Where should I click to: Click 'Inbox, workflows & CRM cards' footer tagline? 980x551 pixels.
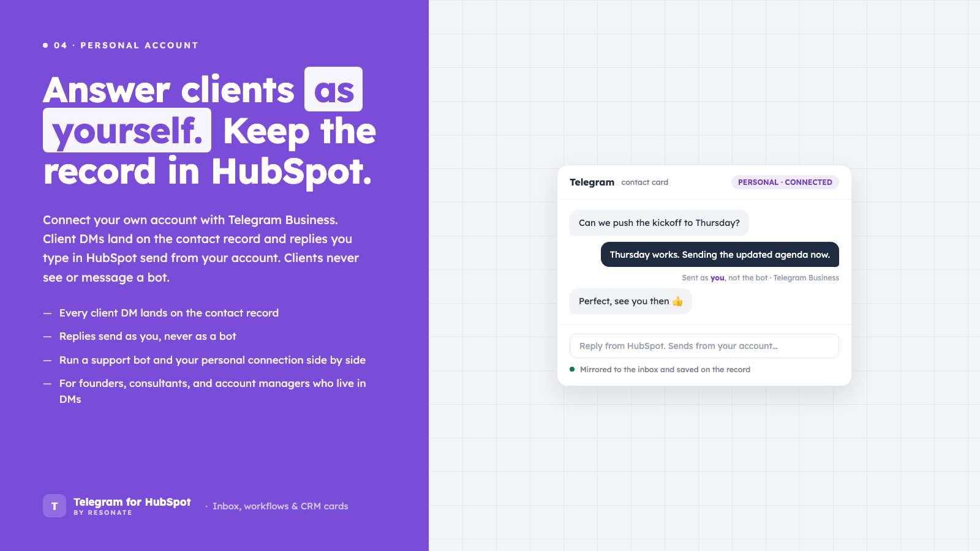coord(281,506)
